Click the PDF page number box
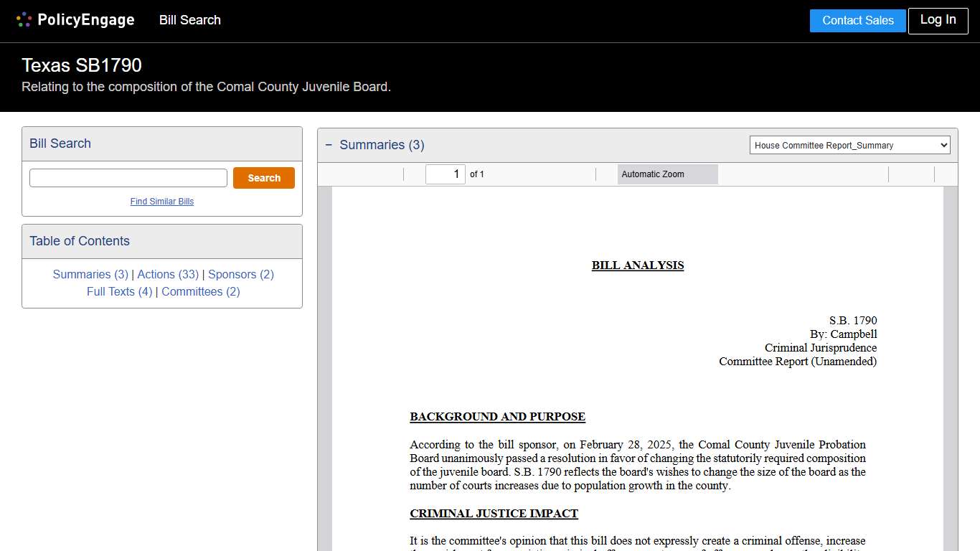980x551 pixels. [x=445, y=174]
